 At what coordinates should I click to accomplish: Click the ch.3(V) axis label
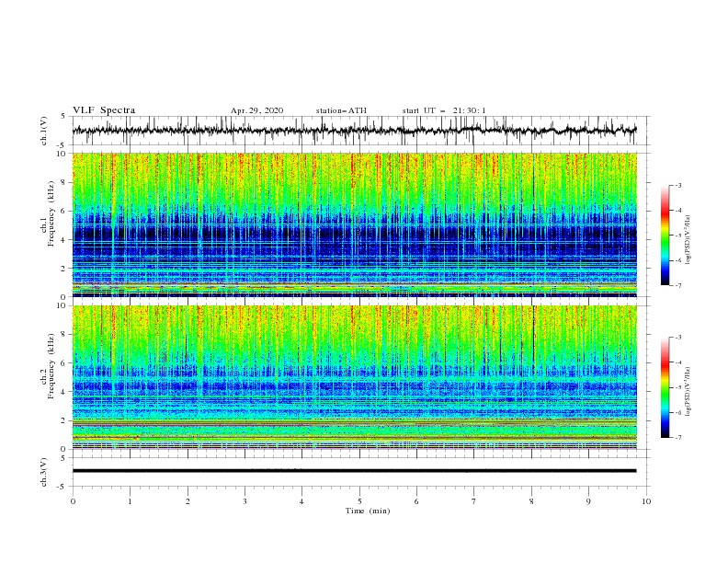click(44, 472)
